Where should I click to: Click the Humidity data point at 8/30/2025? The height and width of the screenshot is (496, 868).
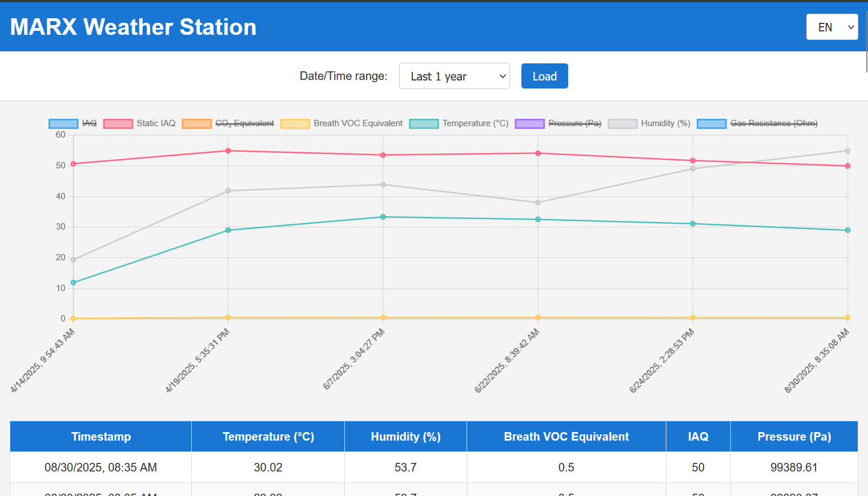[847, 151]
